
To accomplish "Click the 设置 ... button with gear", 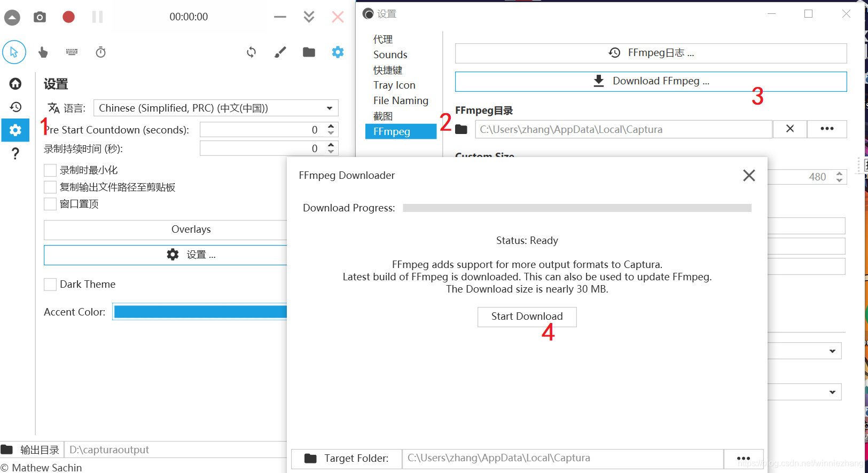I will [166, 255].
